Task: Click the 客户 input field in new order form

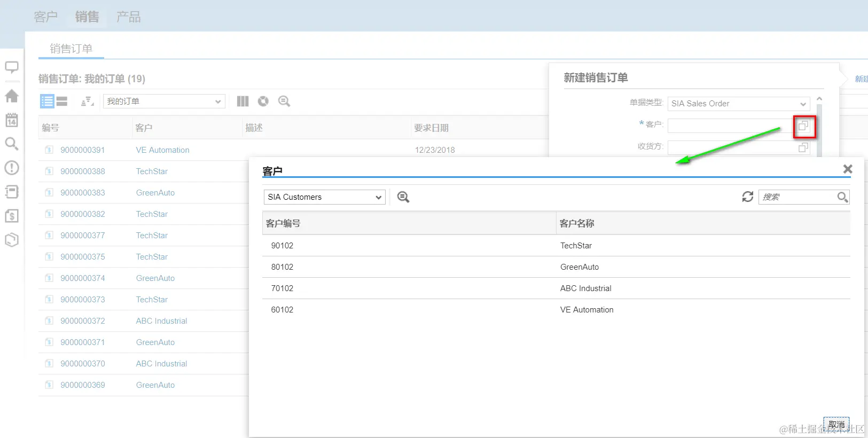Action: click(731, 126)
